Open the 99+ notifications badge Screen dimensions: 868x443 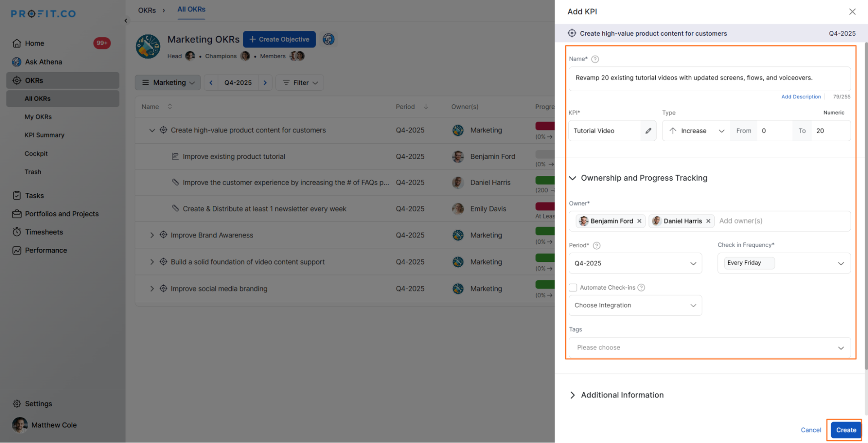pyautogui.click(x=102, y=43)
